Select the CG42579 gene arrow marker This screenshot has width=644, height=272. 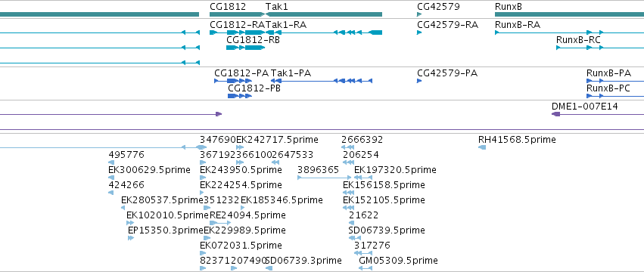click(419, 14)
